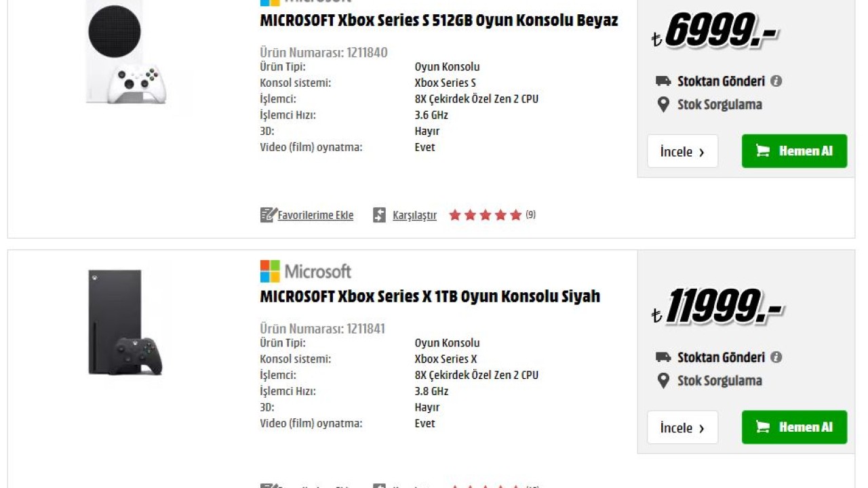
Task: Open the Xbox Series S 512GB product title
Action: [x=439, y=20]
